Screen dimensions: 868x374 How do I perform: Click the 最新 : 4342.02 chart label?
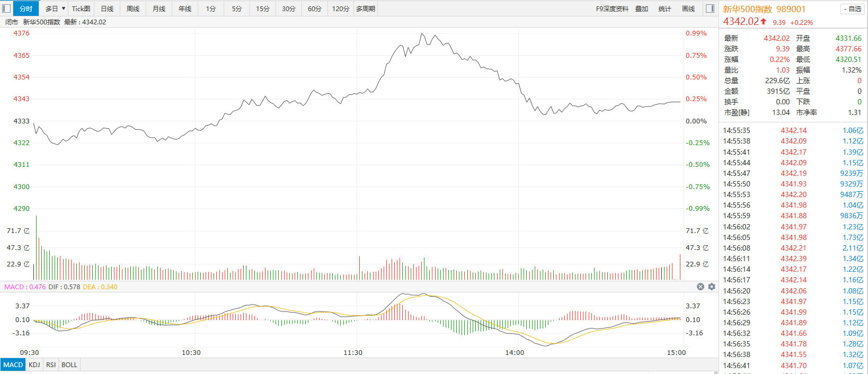[x=85, y=22]
